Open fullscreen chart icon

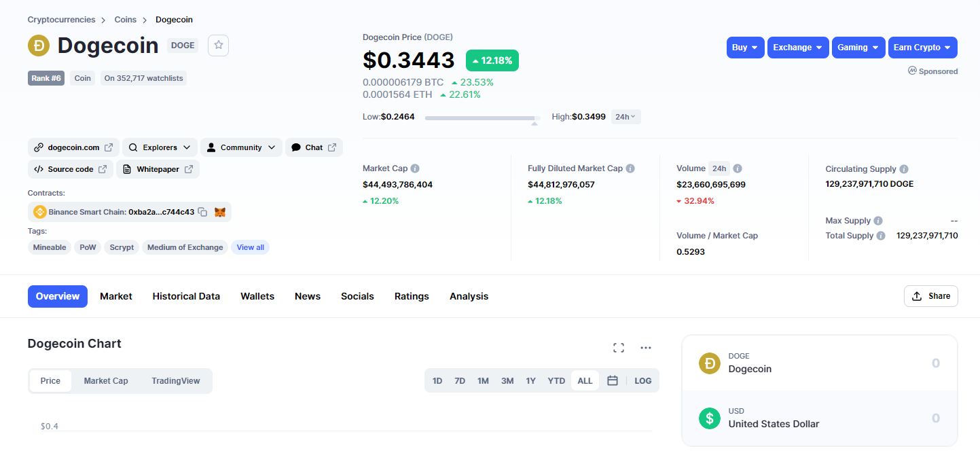point(618,348)
